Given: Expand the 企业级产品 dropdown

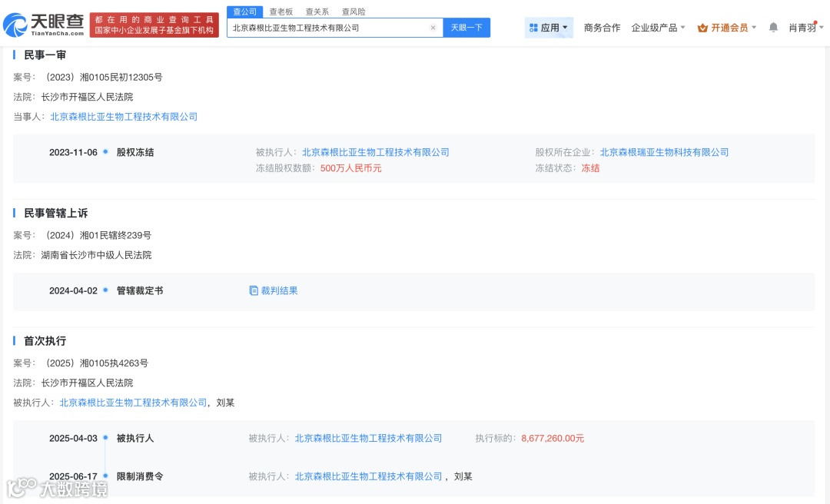Looking at the screenshot, I should pyautogui.click(x=657, y=25).
